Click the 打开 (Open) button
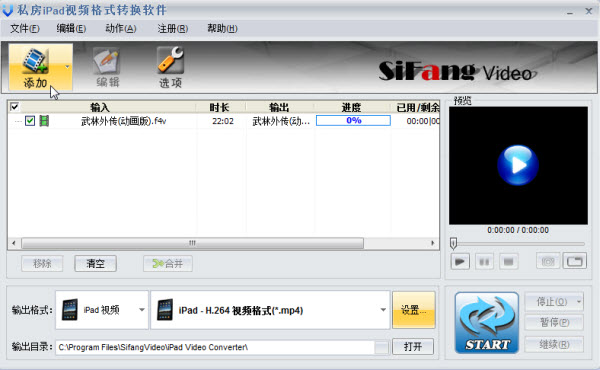 (x=413, y=347)
